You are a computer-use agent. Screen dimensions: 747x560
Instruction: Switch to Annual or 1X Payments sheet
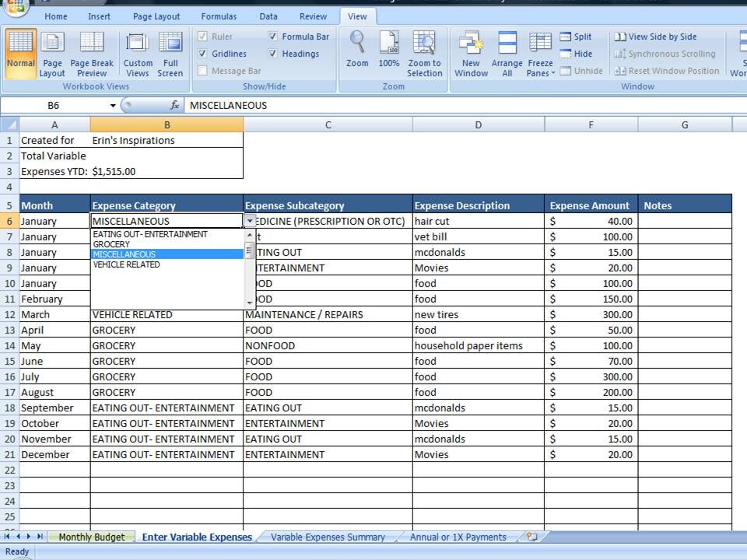point(458,537)
